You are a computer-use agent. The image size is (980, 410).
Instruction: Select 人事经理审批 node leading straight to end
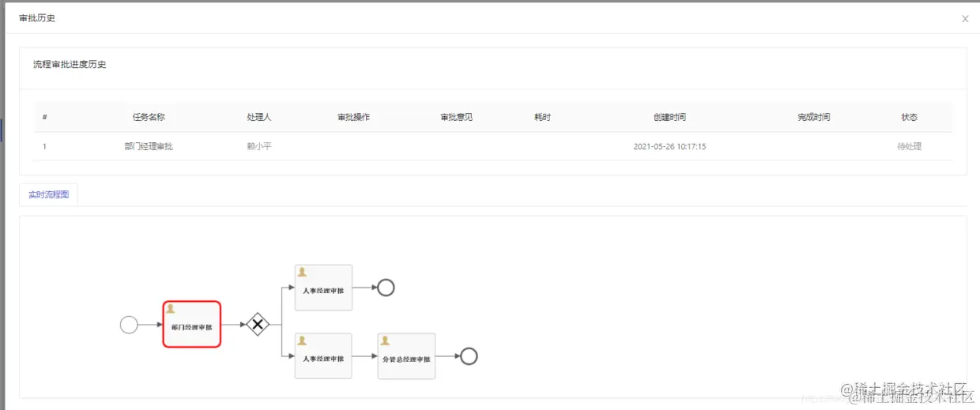coord(323,288)
